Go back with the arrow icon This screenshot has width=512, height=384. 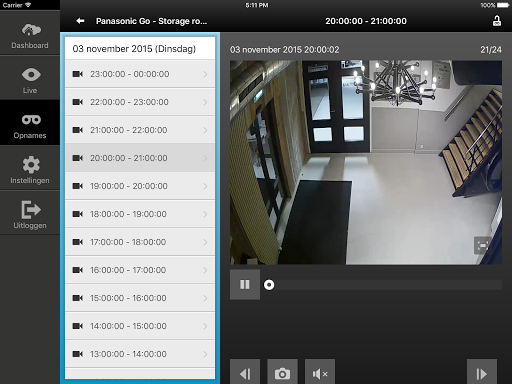coord(80,21)
